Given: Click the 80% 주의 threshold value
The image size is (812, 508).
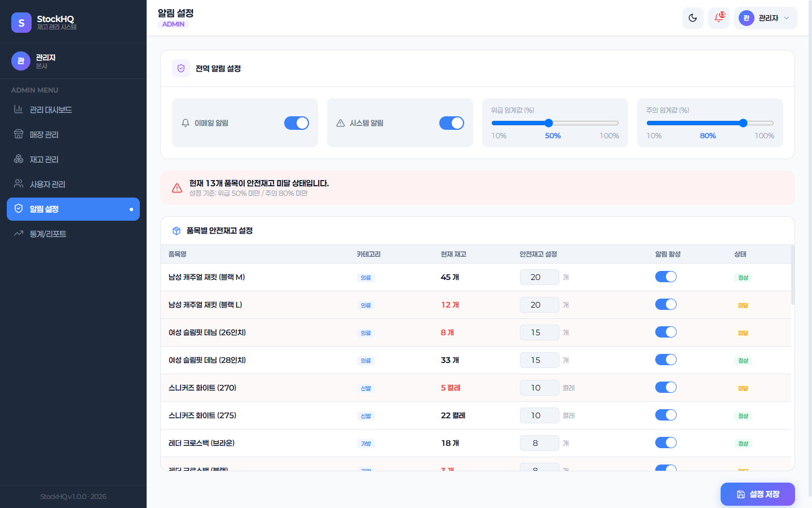Looking at the screenshot, I should 708,136.
